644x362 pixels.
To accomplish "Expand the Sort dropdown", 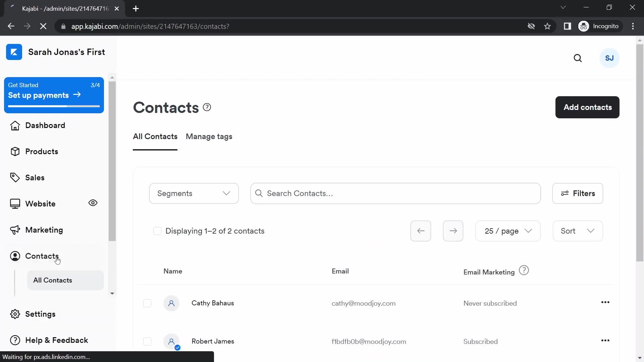I will (x=577, y=231).
